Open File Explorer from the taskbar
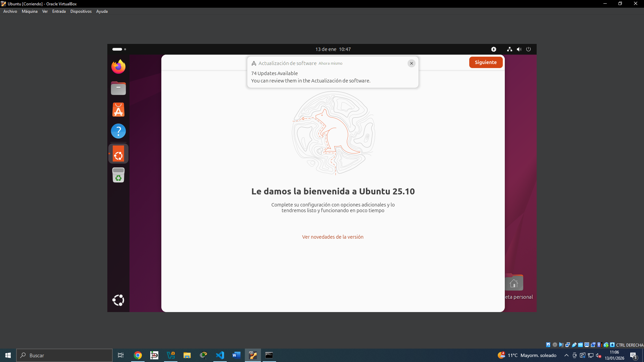Screen dimensions: 644x362 (x=187, y=355)
